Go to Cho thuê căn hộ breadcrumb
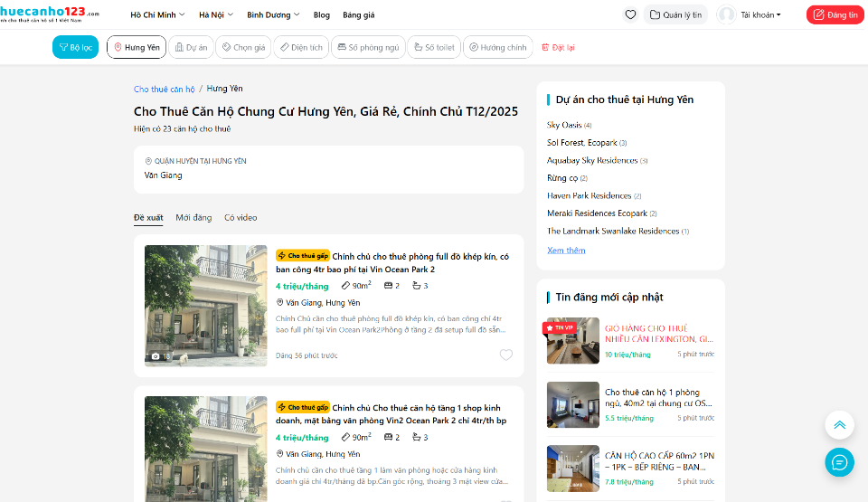This screenshot has width=868, height=502. click(x=164, y=89)
